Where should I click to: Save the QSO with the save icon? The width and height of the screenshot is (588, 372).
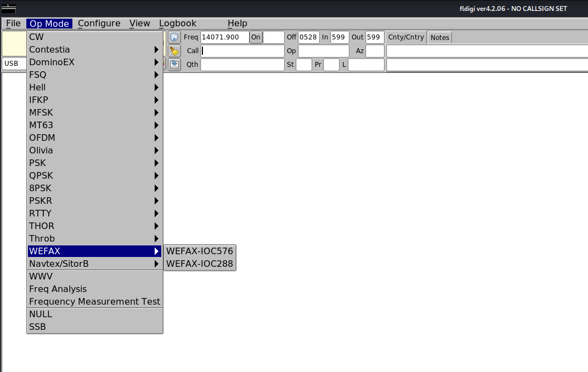(x=174, y=64)
